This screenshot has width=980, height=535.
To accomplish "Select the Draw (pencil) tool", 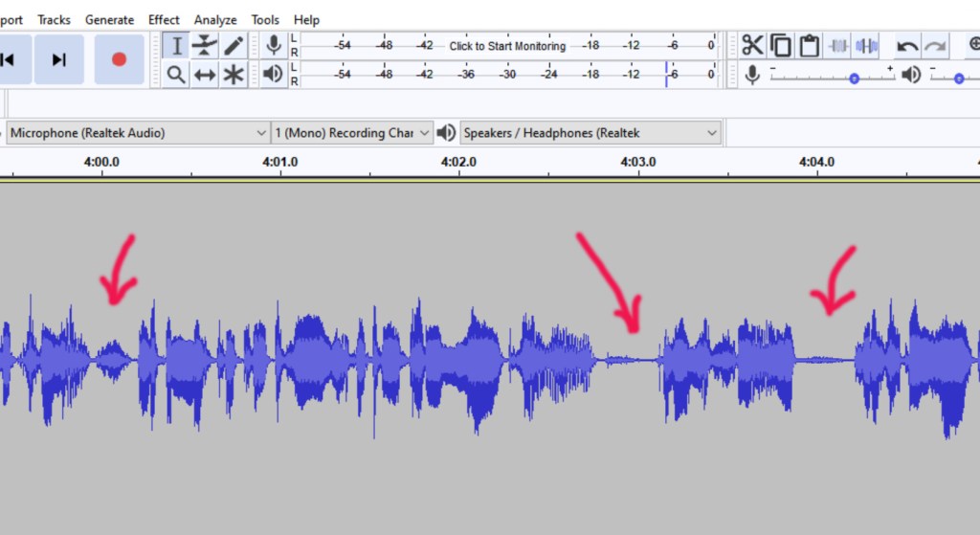I will click(234, 45).
